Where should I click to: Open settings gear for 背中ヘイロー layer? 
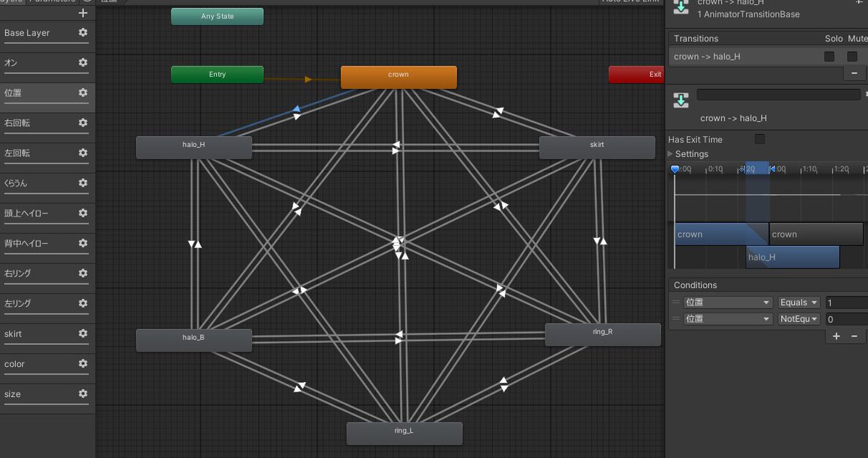pyautogui.click(x=83, y=243)
